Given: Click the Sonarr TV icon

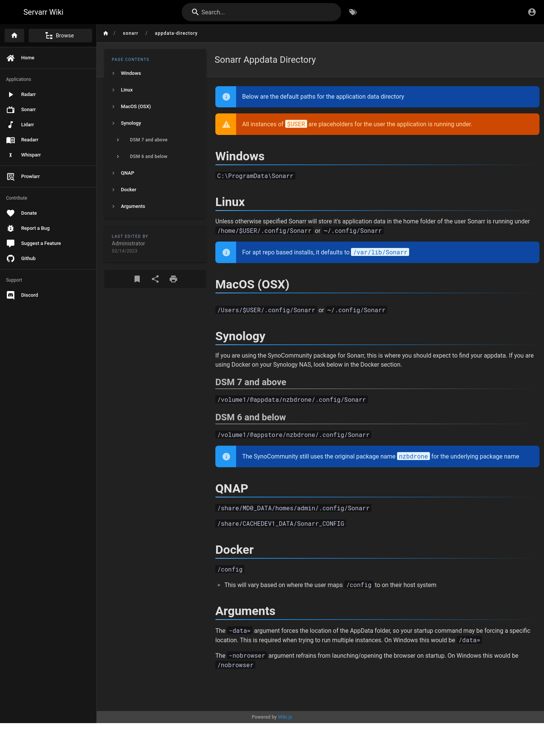Looking at the screenshot, I should coord(11,110).
